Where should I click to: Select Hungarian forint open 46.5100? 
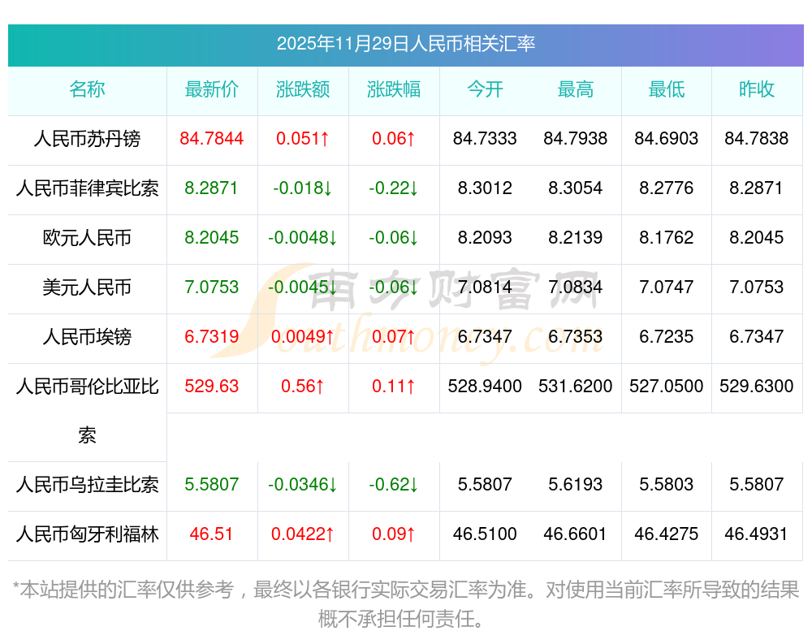pos(485,534)
